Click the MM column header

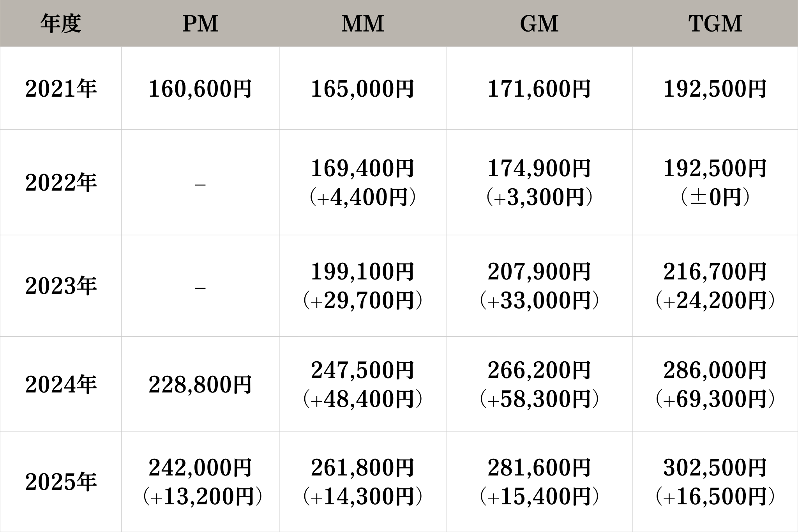tap(362, 23)
